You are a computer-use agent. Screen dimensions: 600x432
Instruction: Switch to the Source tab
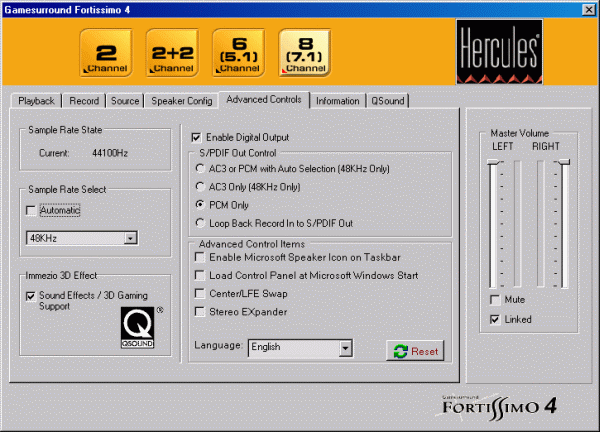point(125,101)
